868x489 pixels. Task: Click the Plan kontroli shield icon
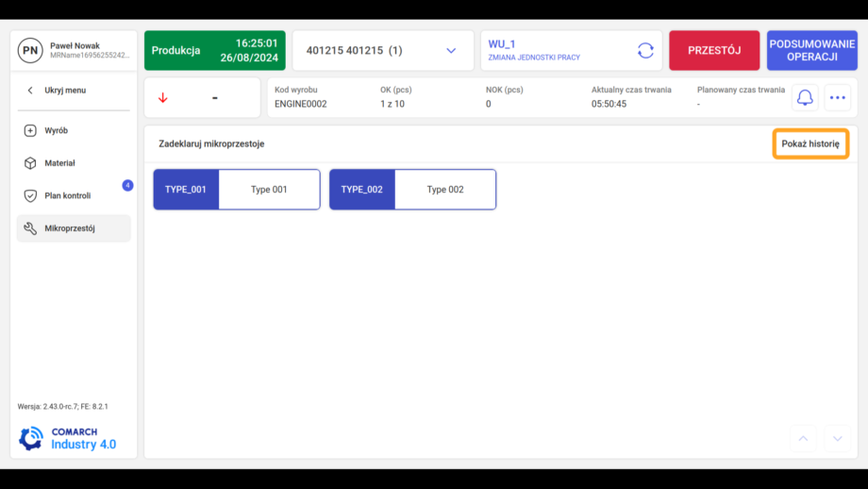pos(30,196)
